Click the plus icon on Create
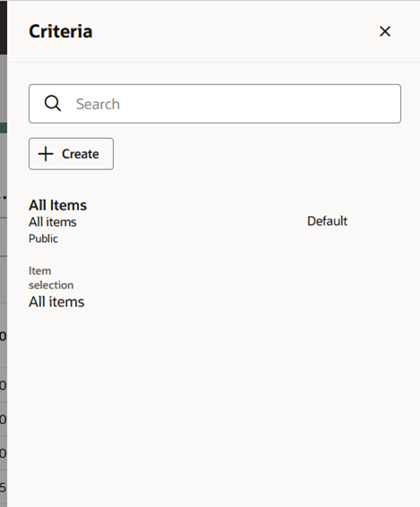Screen dimensions: 420x507 click(46, 154)
